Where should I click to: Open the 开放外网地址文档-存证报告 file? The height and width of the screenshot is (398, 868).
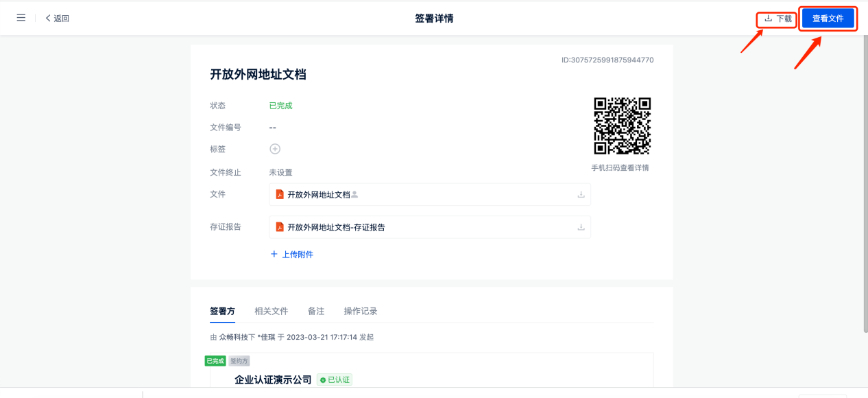[x=336, y=227]
